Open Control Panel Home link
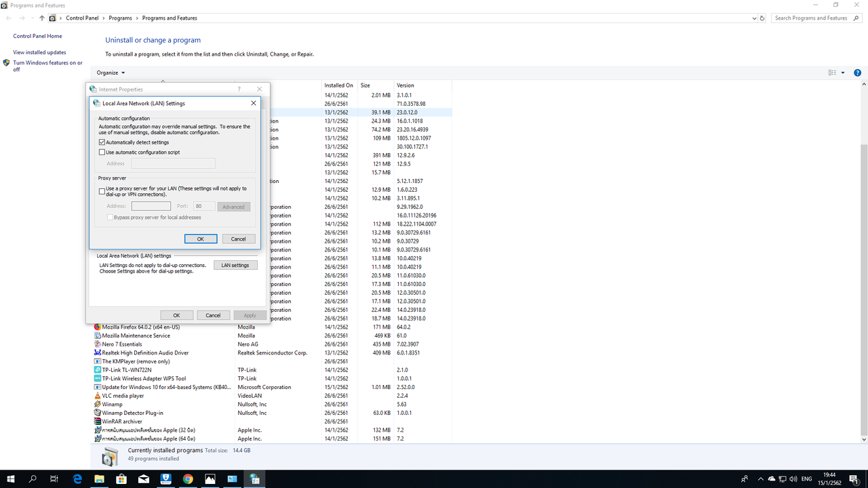 coord(37,36)
